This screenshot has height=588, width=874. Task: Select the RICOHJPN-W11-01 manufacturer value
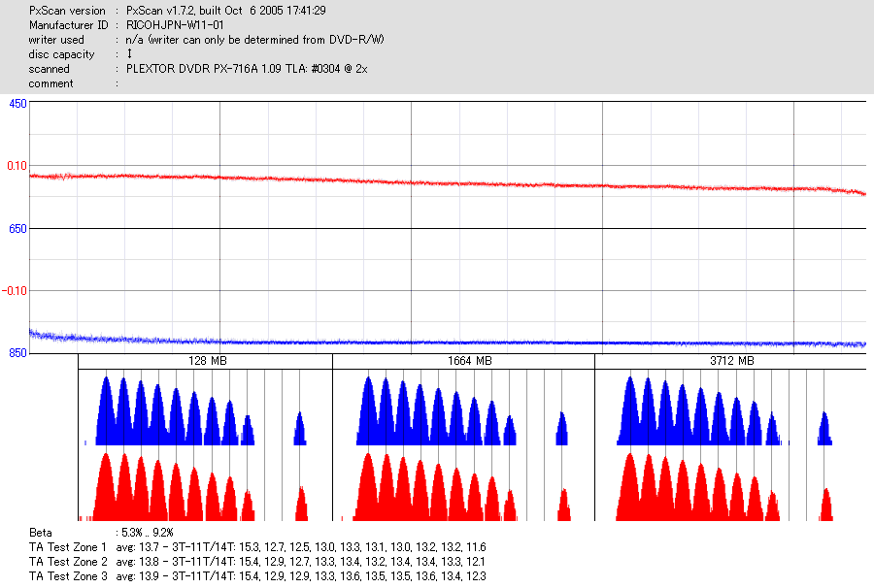(175, 25)
